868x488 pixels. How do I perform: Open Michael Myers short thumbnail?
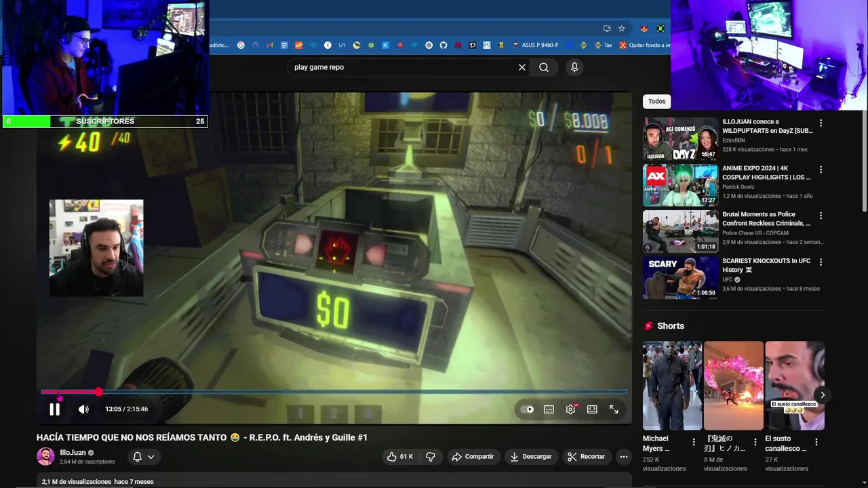click(x=672, y=386)
